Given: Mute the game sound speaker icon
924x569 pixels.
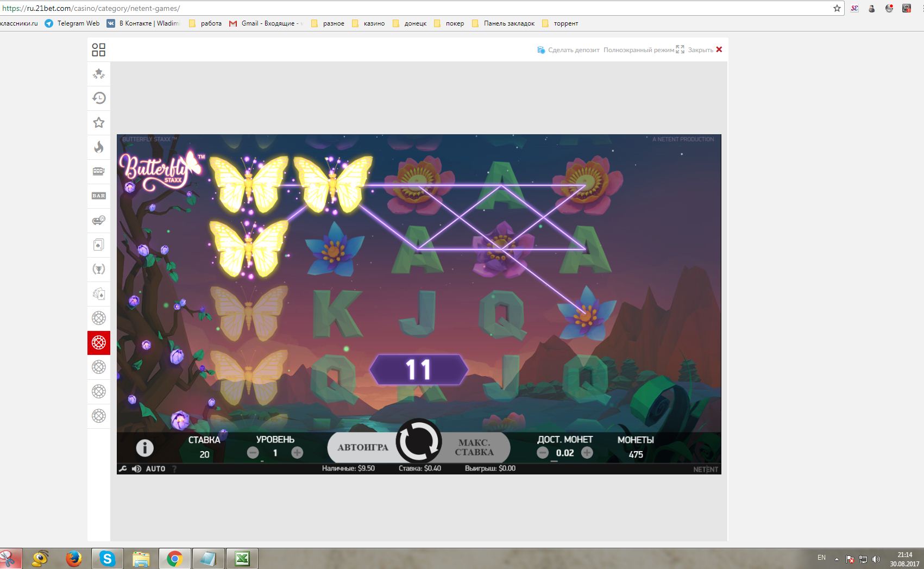Looking at the screenshot, I should (136, 468).
